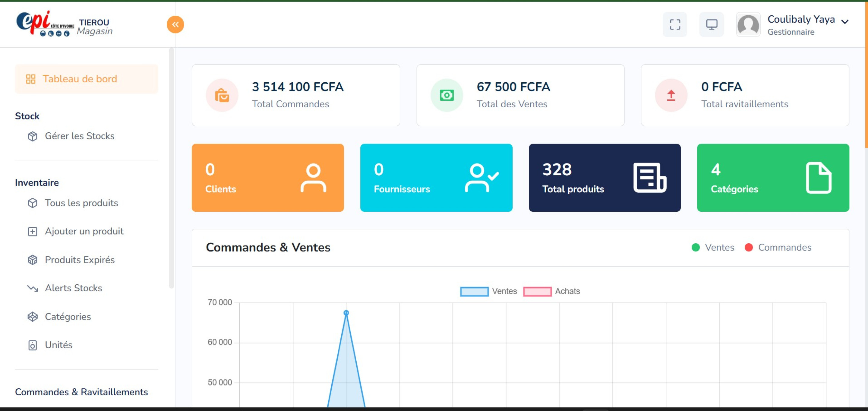
Task: Click the user icon on Clients card
Action: 313,178
